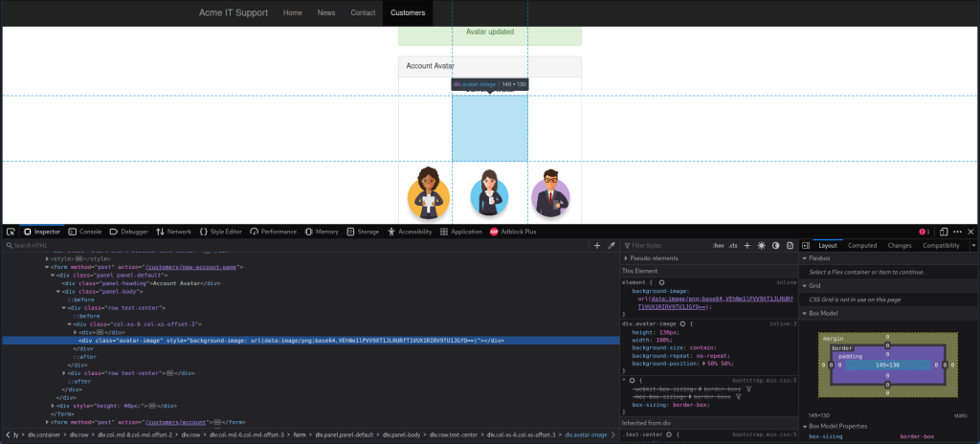Open the devtools more options menu

(957, 232)
